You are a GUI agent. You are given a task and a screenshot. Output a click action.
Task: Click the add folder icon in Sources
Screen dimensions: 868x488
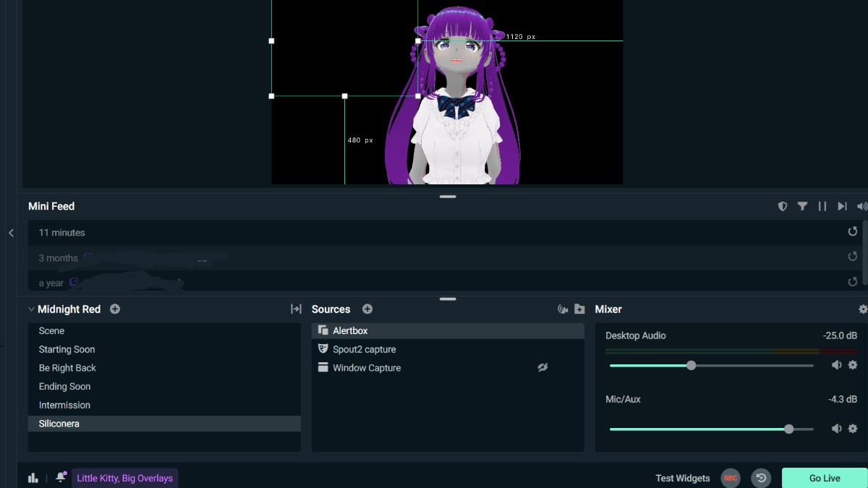pos(579,309)
